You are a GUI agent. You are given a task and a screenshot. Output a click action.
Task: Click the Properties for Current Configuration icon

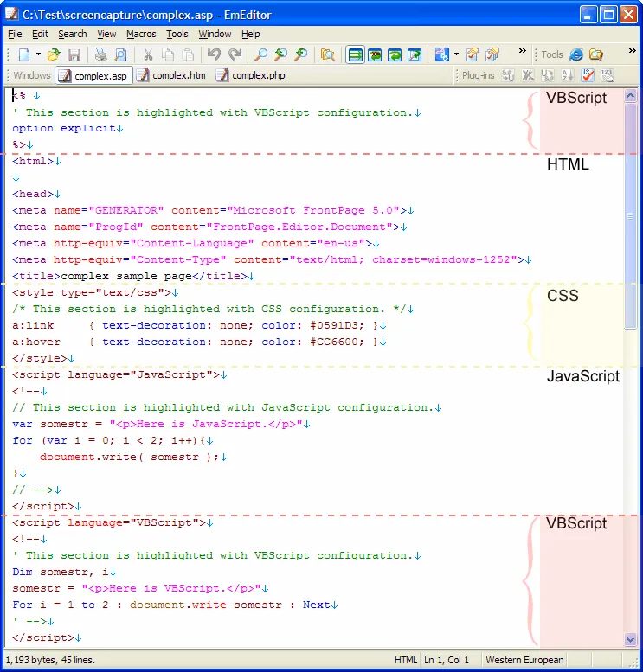[473, 54]
